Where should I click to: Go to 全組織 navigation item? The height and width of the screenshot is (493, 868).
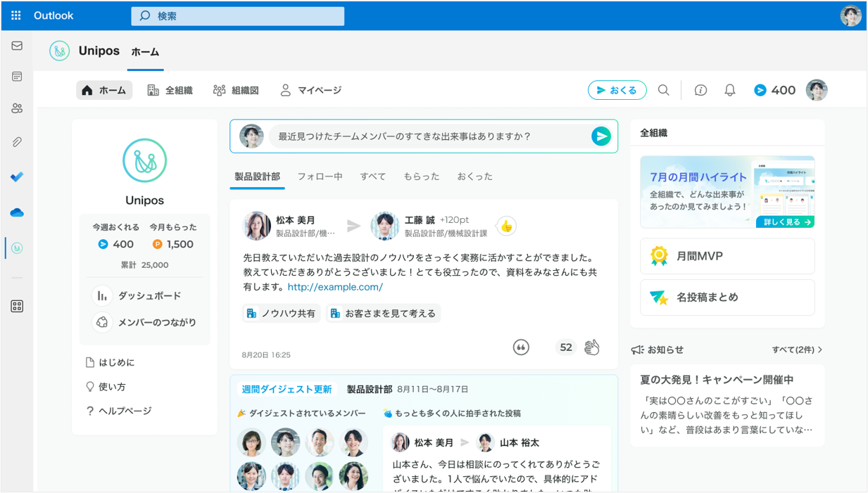[170, 90]
